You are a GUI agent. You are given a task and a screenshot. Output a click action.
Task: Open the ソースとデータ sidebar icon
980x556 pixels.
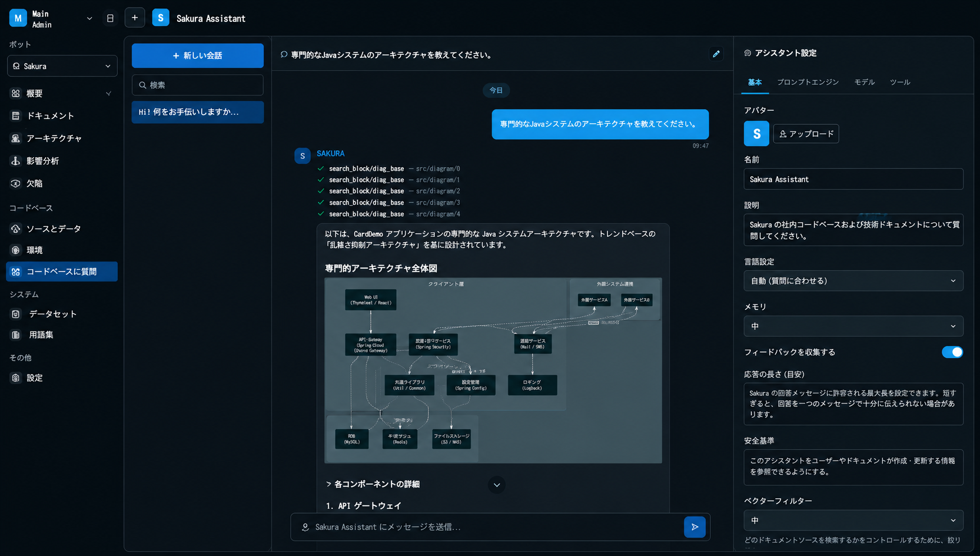point(16,229)
